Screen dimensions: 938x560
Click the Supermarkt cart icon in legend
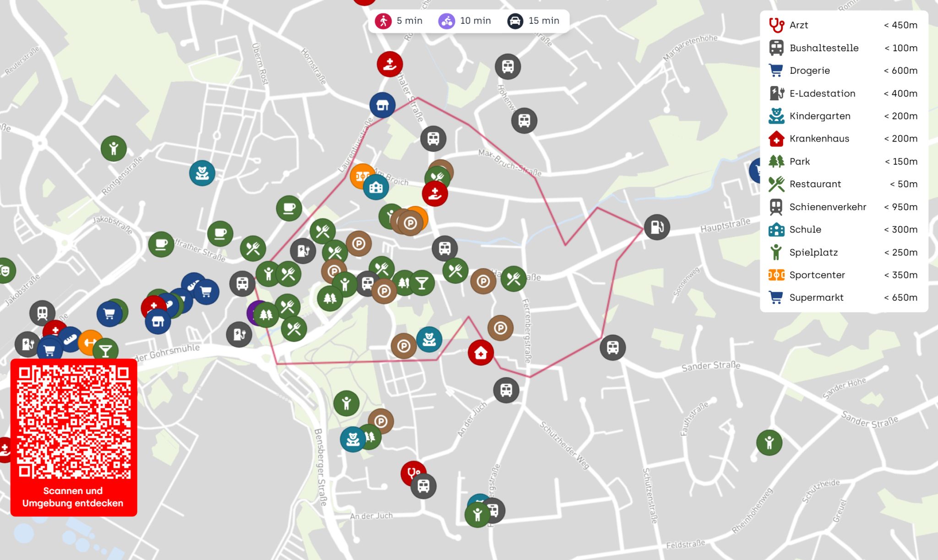click(x=776, y=298)
